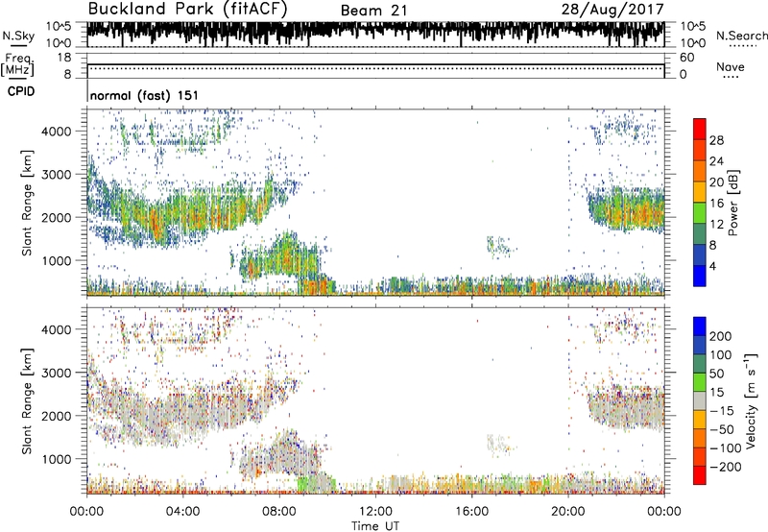Click the '4' power colorbar value
The height and width of the screenshot is (532, 768).
coord(712,266)
